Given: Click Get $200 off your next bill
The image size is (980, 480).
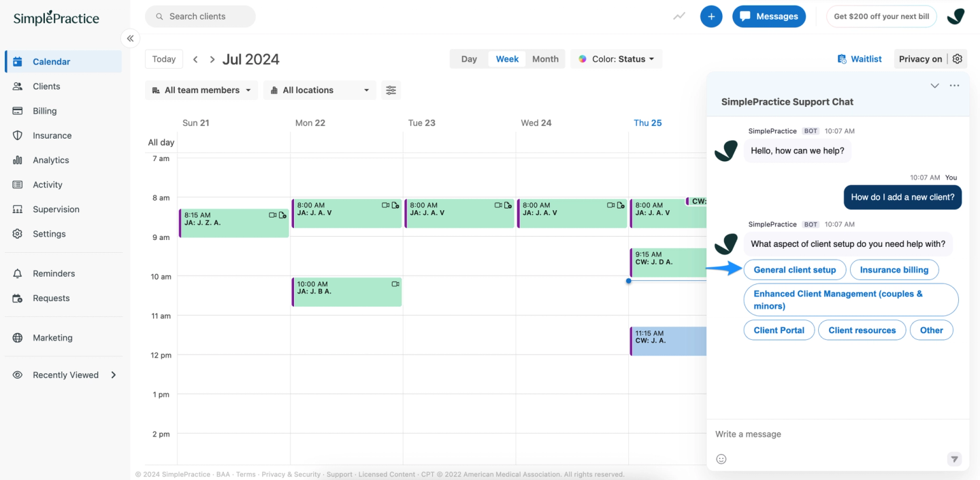Looking at the screenshot, I should 881,16.
